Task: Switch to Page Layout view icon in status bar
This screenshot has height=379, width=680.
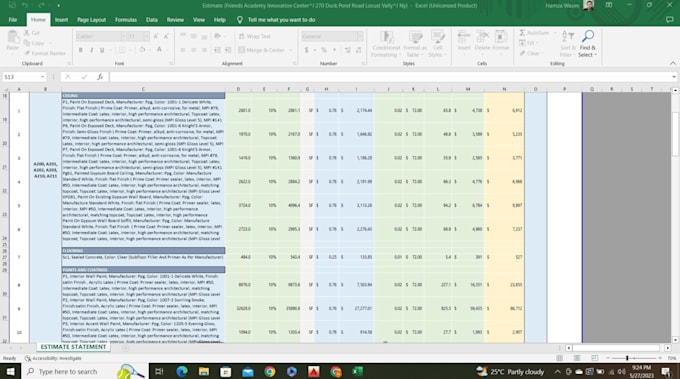Action: click(577, 358)
